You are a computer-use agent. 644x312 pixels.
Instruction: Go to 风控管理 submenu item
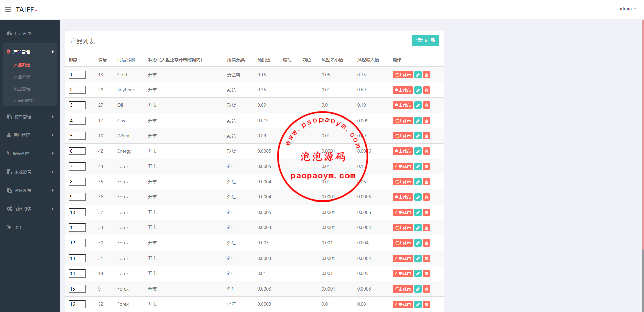click(x=22, y=89)
